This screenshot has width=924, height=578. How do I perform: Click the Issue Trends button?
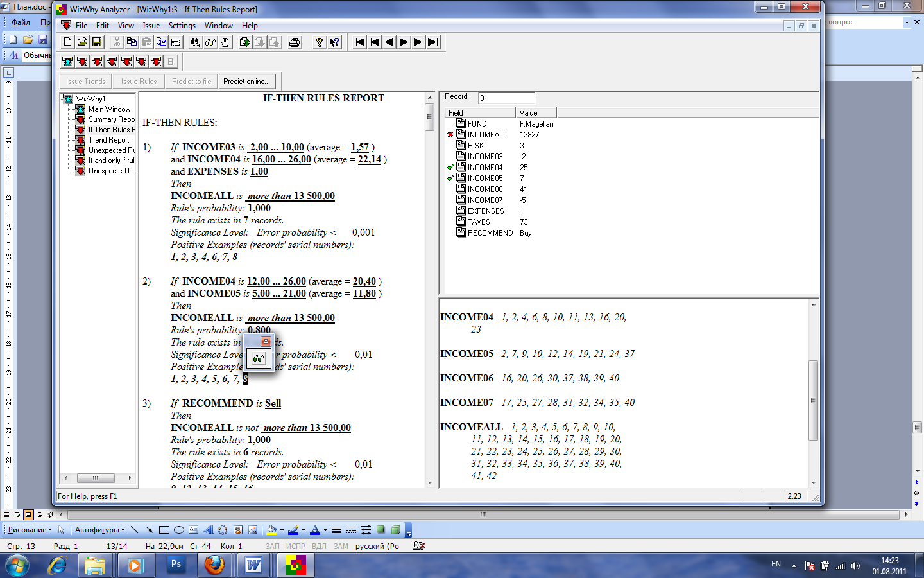(85, 82)
